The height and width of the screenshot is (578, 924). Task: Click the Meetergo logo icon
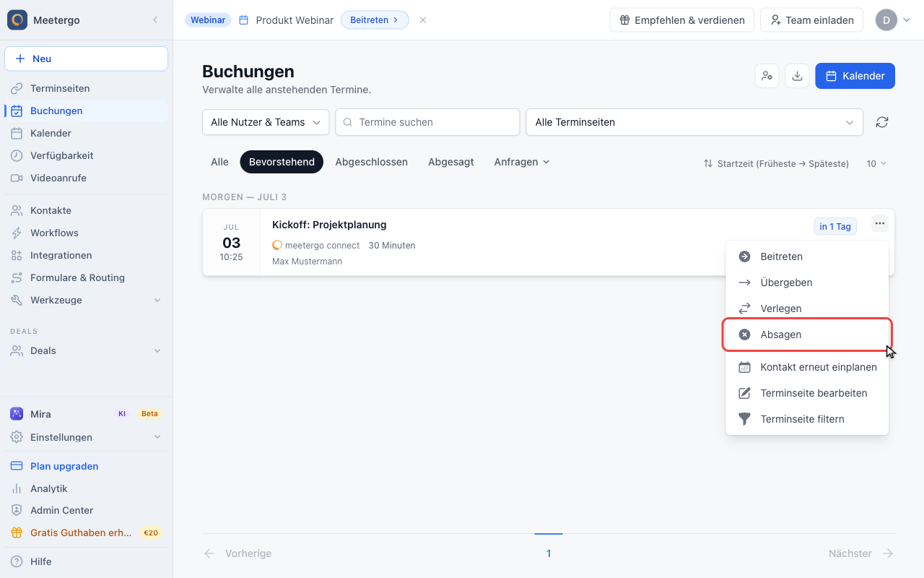pyautogui.click(x=17, y=20)
